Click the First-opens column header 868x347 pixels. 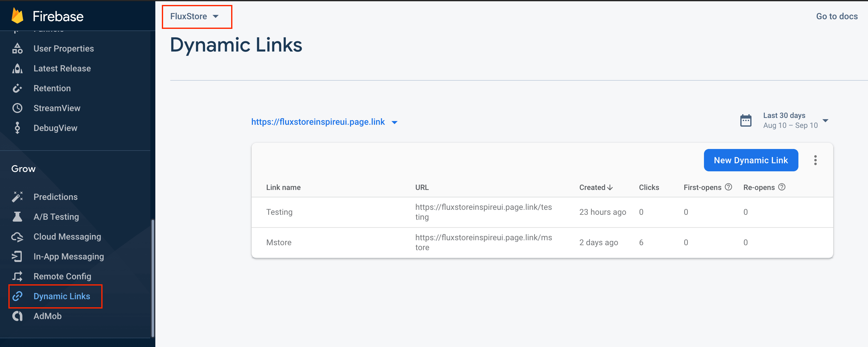[702, 187]
